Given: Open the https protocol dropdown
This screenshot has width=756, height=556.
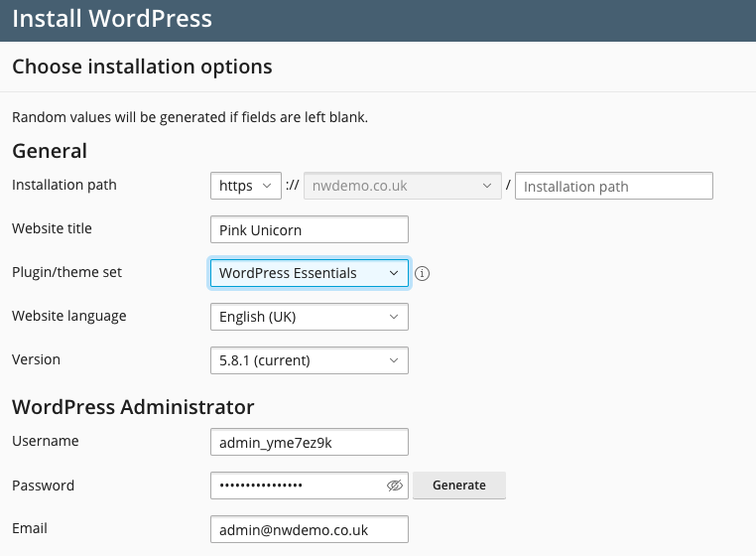Looking at the screenshot, I should point(246,186).
